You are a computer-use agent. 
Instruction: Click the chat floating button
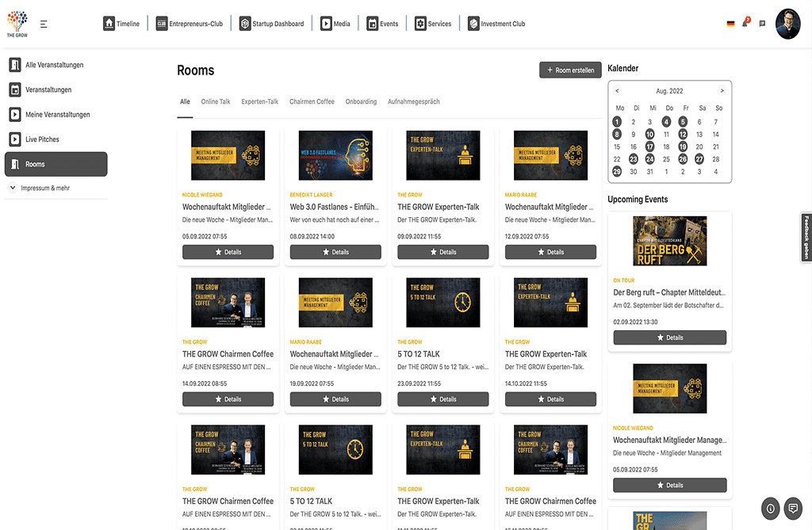click(x=793, y=509)
